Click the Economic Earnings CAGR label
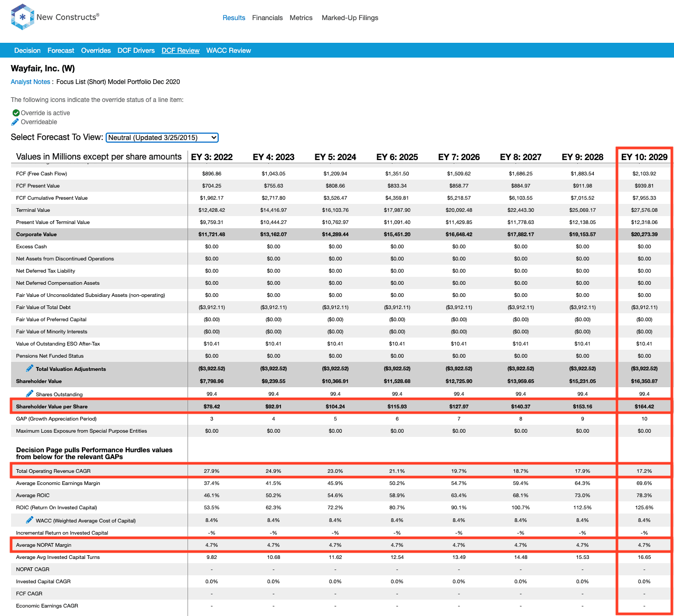This screenshot has width=674, height=616. click(47, 606)
